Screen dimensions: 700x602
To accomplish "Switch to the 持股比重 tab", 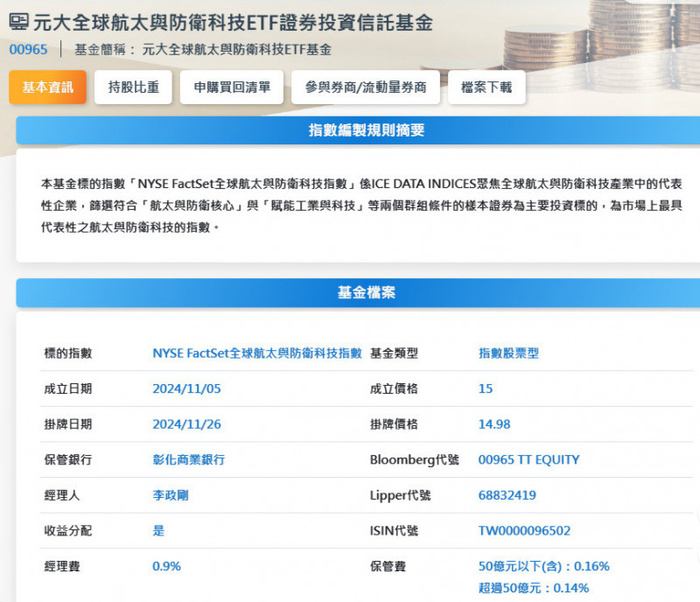I will point(134,87).
